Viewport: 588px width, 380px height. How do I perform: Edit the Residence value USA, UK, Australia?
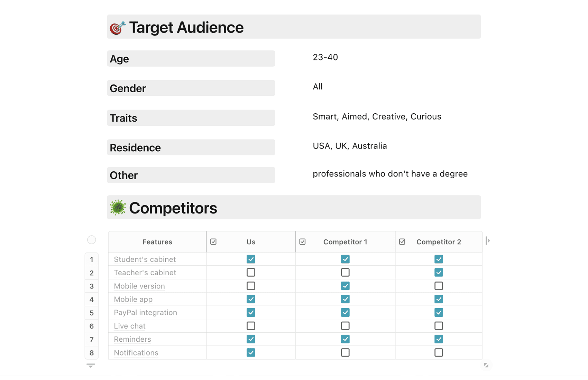tap(350, 146)
